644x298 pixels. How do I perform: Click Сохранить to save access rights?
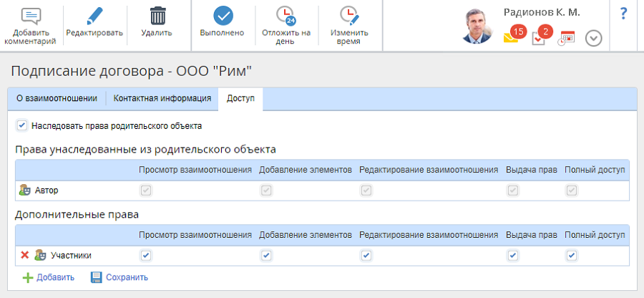coord(119,277)
